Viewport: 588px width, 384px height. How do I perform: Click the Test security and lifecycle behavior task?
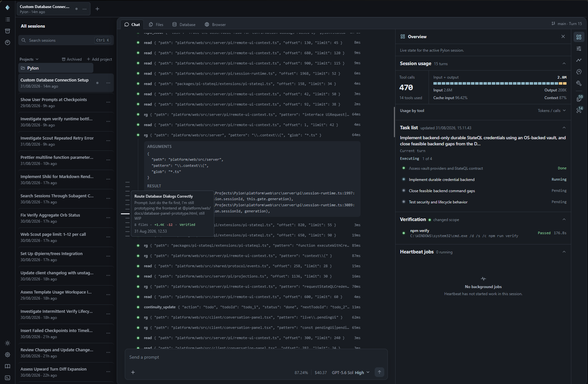483,202
